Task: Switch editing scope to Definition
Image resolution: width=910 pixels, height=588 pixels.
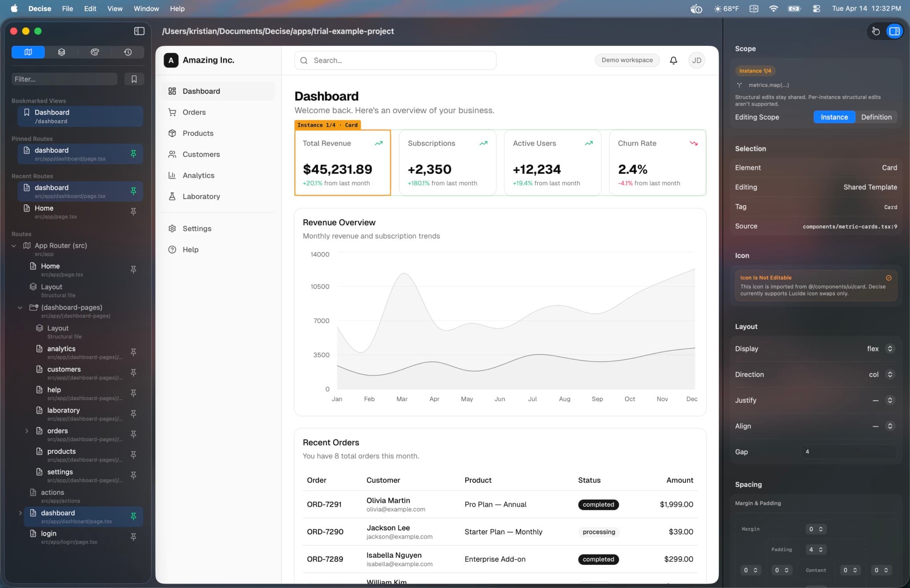Action: [x=876, y=117]
